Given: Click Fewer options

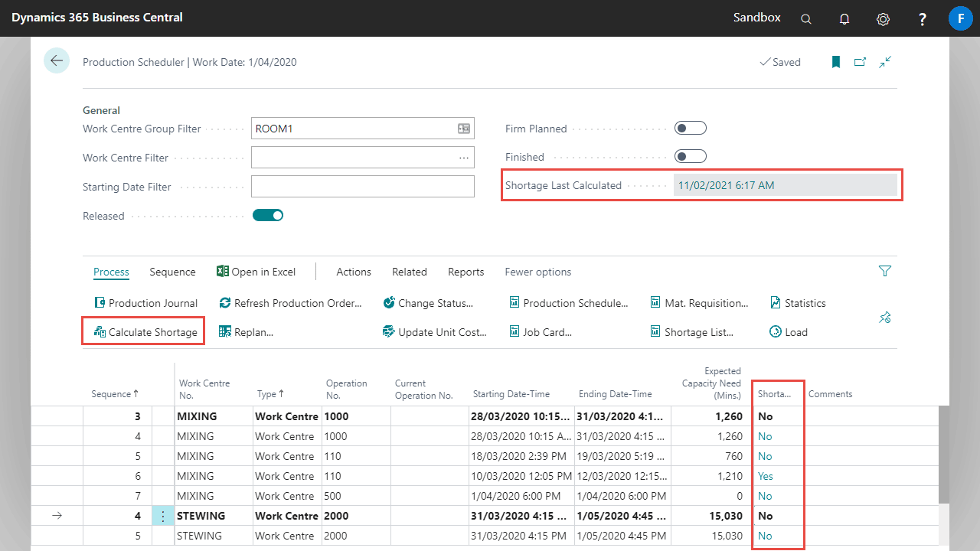Looking at the screenshot, I should pos(538,272).
